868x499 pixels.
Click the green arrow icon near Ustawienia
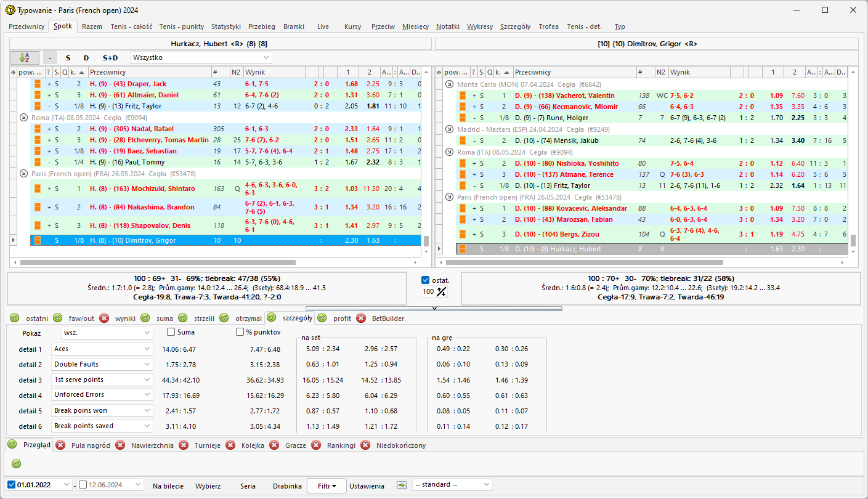(402, 485)
